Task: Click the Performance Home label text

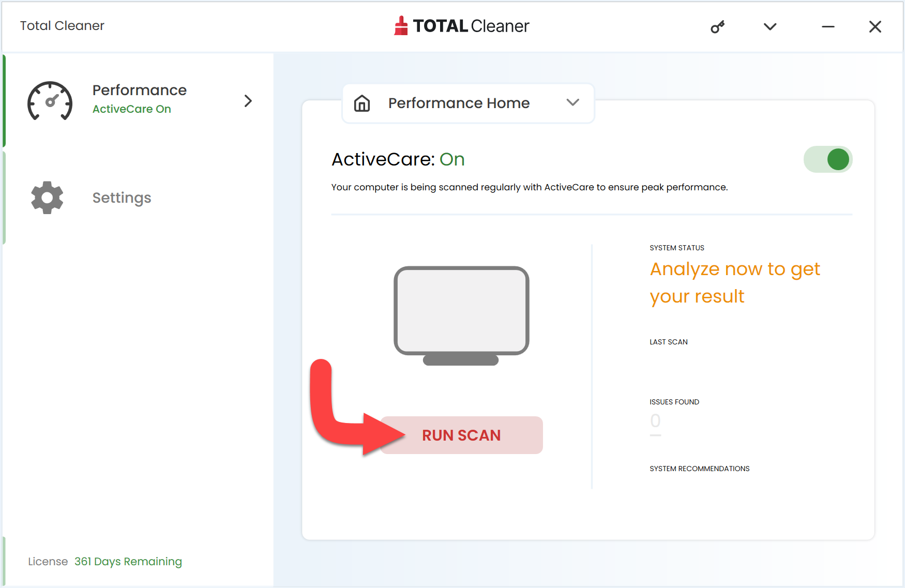Action: click(x=459, y=103)
